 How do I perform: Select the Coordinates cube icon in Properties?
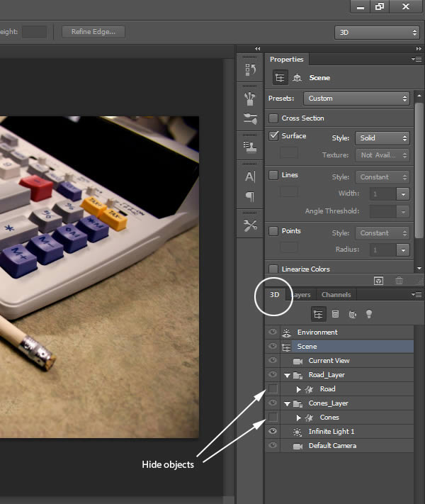pyautogui.click(x=297, y=78)
